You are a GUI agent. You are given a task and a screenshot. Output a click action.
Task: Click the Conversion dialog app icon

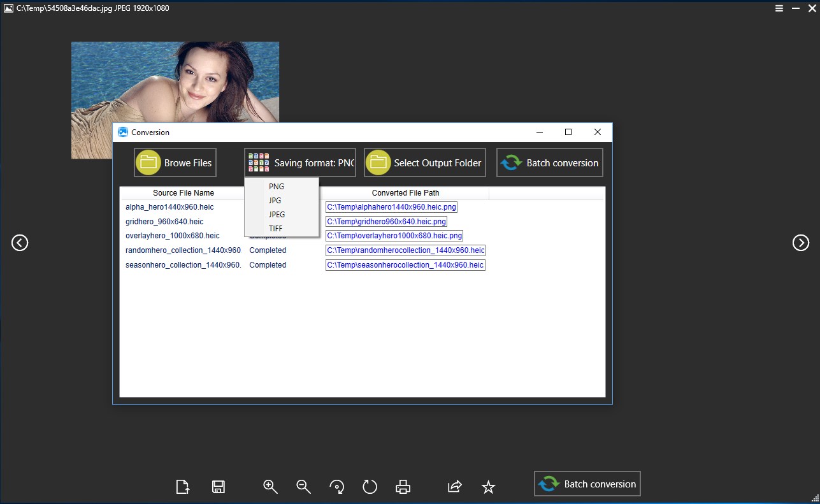coord(123,132)
